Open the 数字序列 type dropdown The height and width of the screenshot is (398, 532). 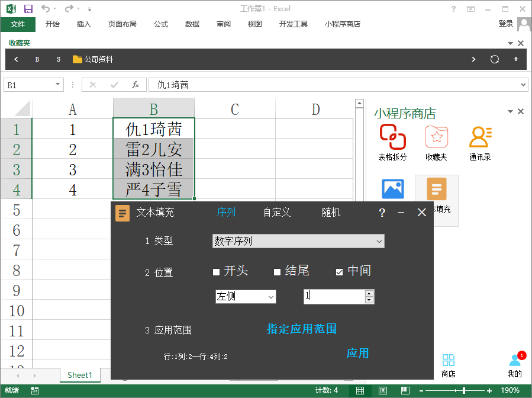click(x=298, y=241)
